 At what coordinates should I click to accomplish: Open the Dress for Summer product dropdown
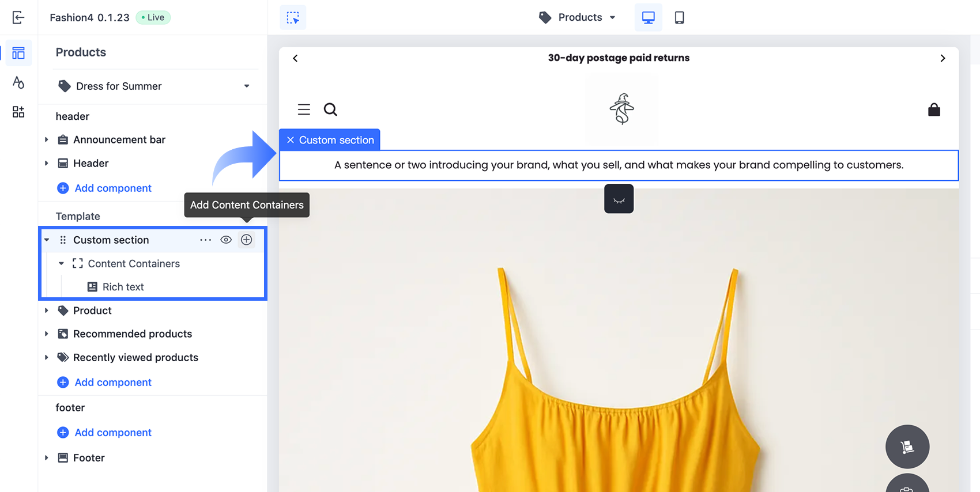tap(154, 86)
